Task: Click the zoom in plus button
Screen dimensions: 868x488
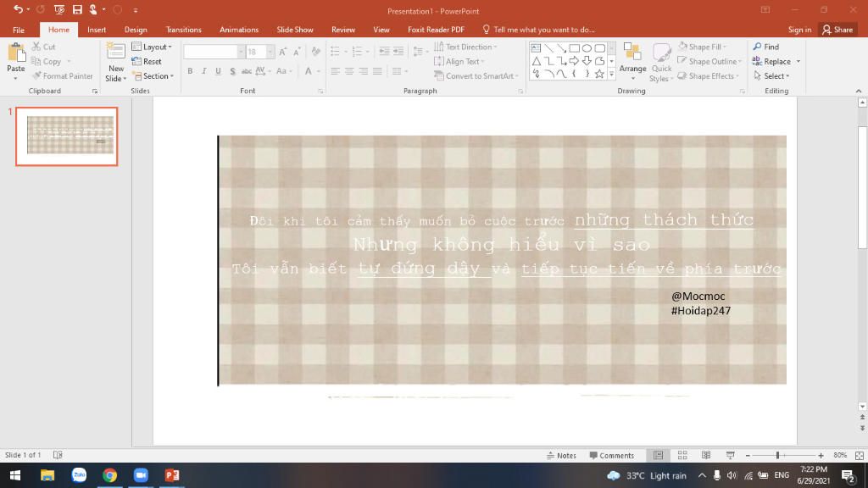Action: click(821, 455)
